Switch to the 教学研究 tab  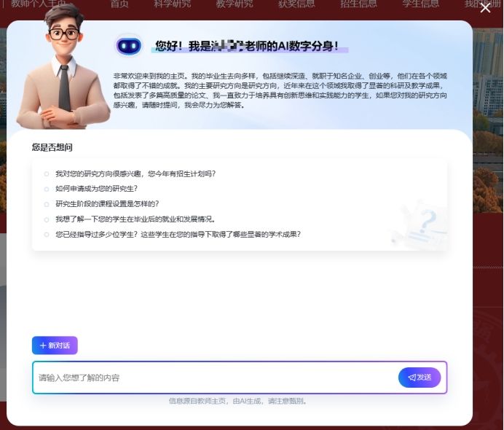(x=235, y=4)
